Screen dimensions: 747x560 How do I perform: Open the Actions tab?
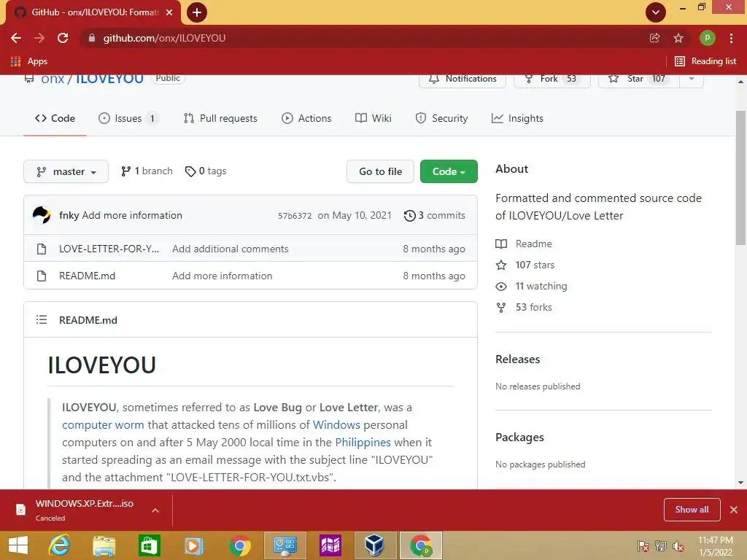(306, 118)
